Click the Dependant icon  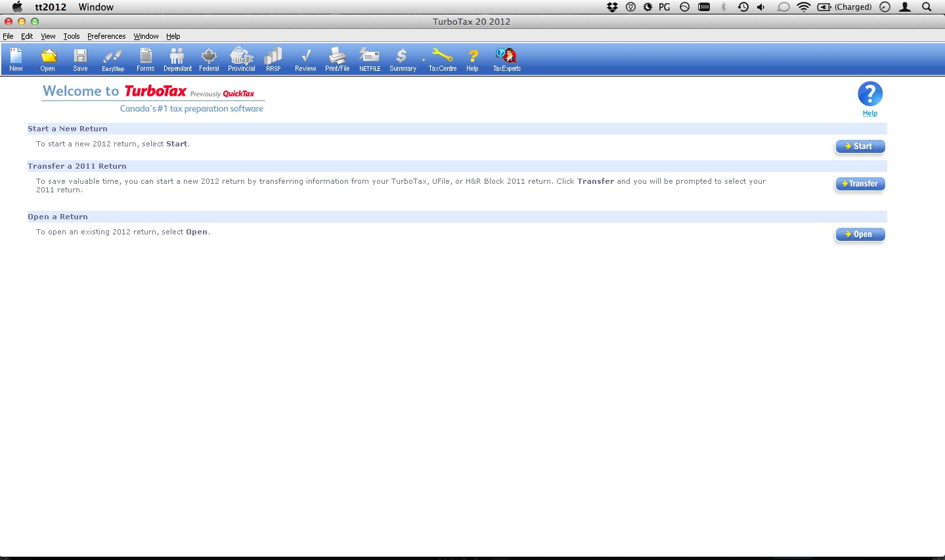pos(177,59)
